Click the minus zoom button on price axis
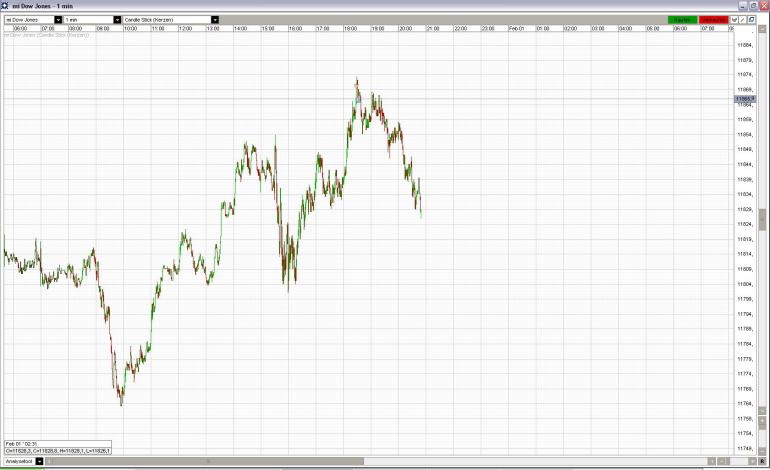770x470 pixels. point(762,451)
